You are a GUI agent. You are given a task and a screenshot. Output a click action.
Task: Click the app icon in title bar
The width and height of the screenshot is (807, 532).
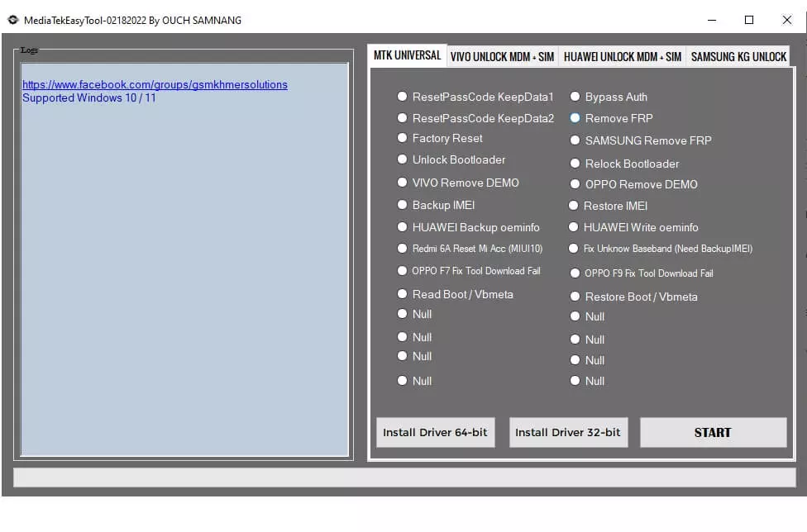[x=13, y=20]
